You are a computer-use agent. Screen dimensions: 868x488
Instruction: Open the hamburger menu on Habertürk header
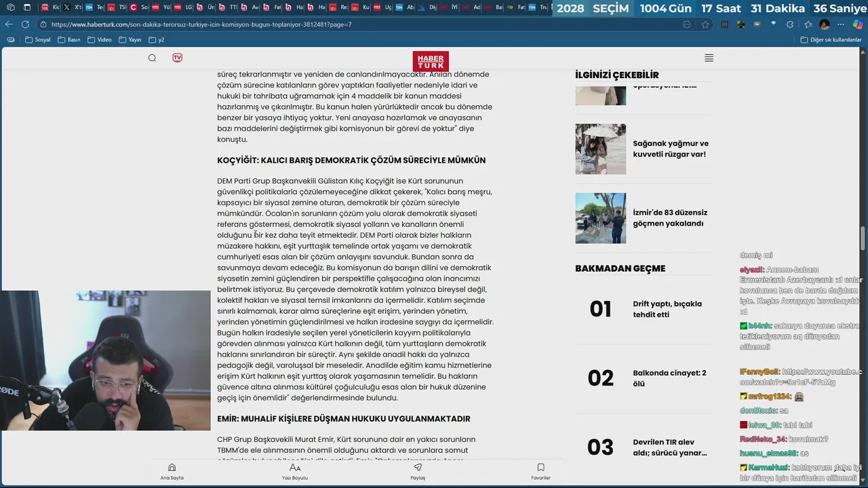pos(709,58)
